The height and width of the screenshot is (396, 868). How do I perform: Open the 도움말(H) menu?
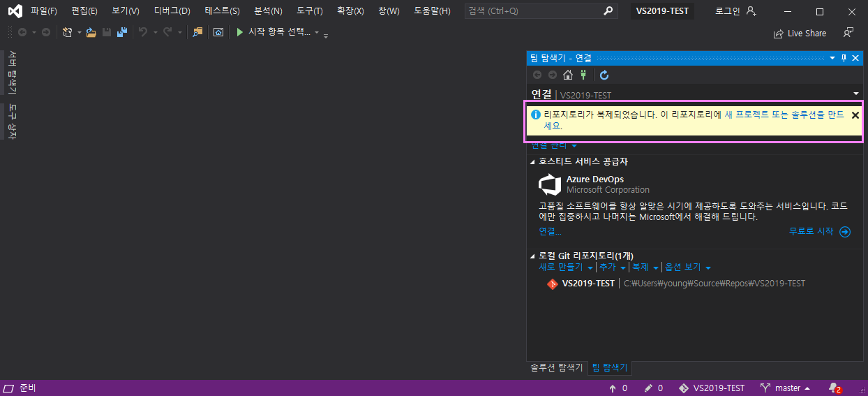click(x=432, y=11)
